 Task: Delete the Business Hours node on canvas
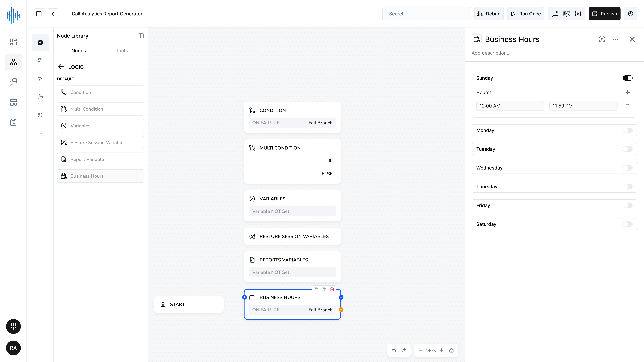point(332,289)
